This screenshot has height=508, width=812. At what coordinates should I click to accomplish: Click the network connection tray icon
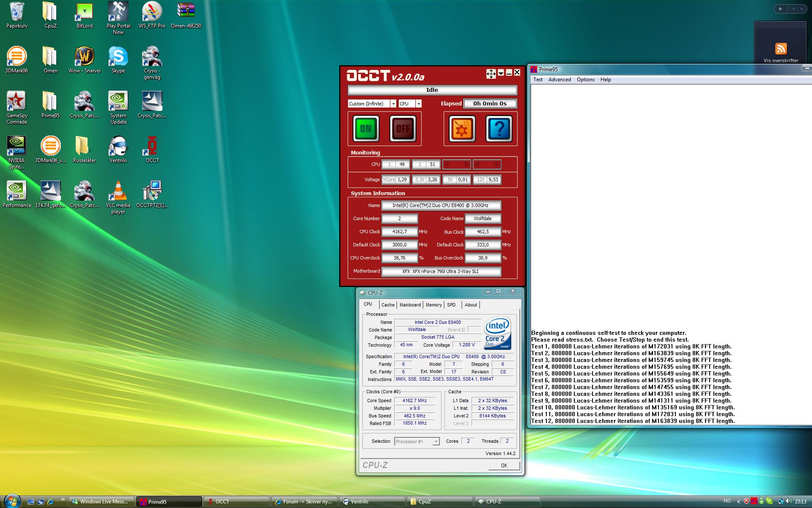(781, 501)
